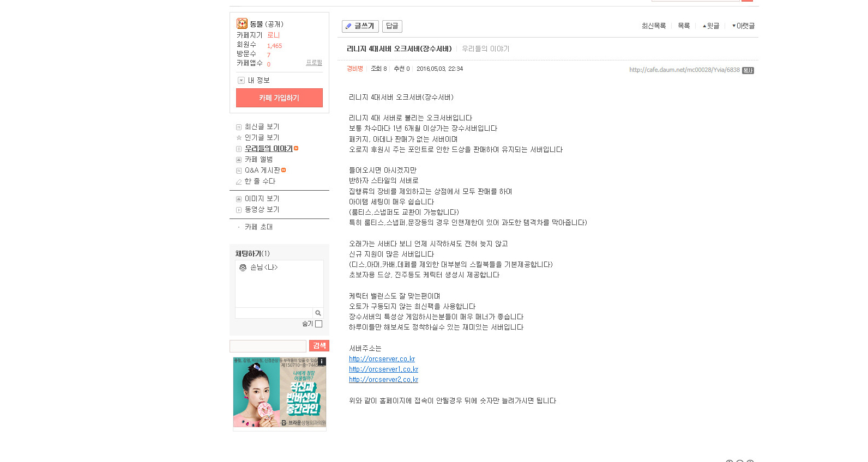This screenshot has width=868, height=462.
Task: Click the guest user avatar in chat list
Action: (x=243, y=268)
